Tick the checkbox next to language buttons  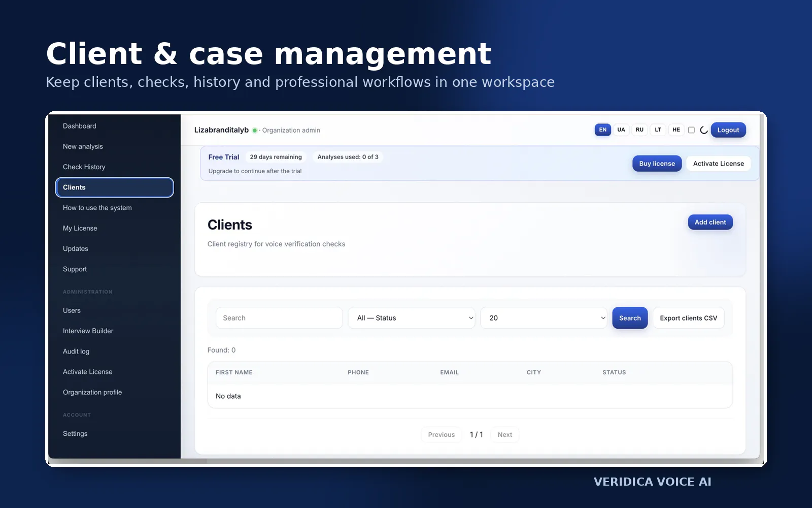tap(691, 130)
